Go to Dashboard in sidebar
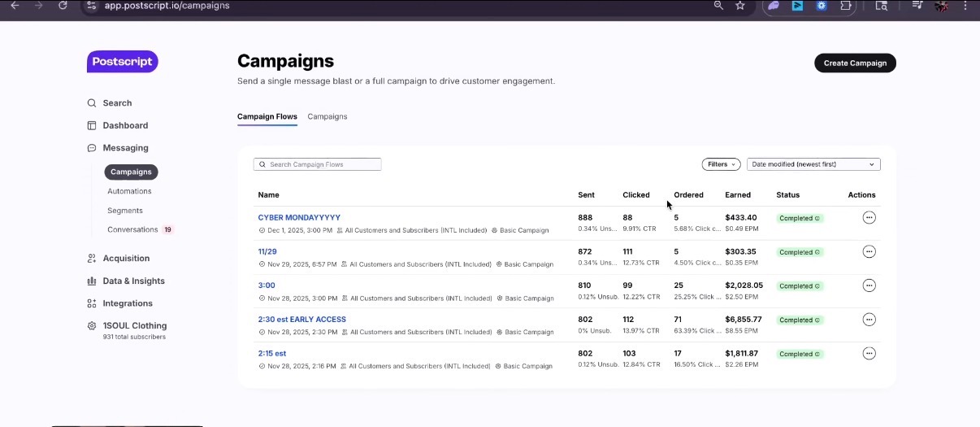This screenshot has height=427, width=980. (125, 125)
